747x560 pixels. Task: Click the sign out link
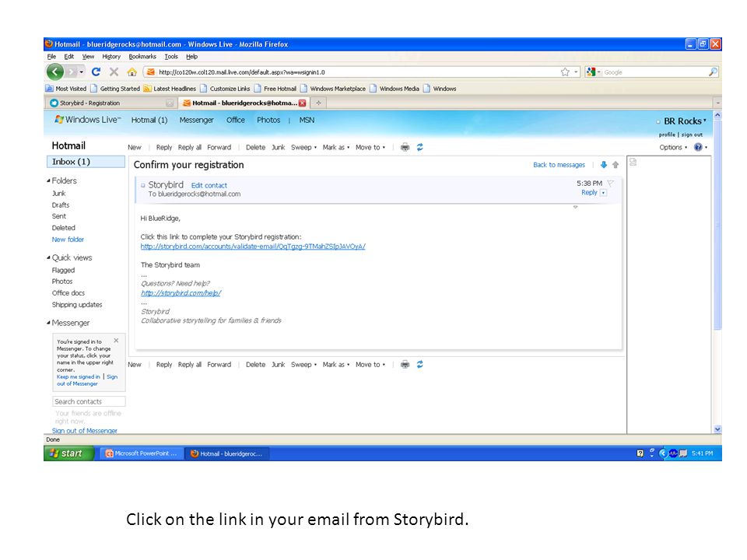[x=692, y=135]
